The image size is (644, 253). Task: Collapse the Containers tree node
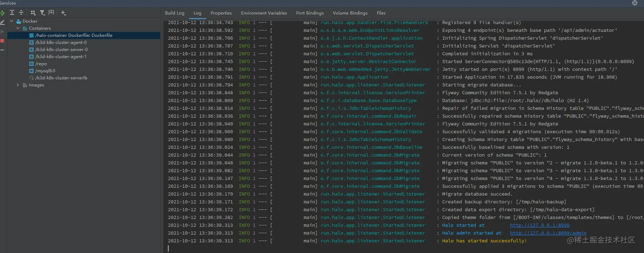click(x=18, y=29)
